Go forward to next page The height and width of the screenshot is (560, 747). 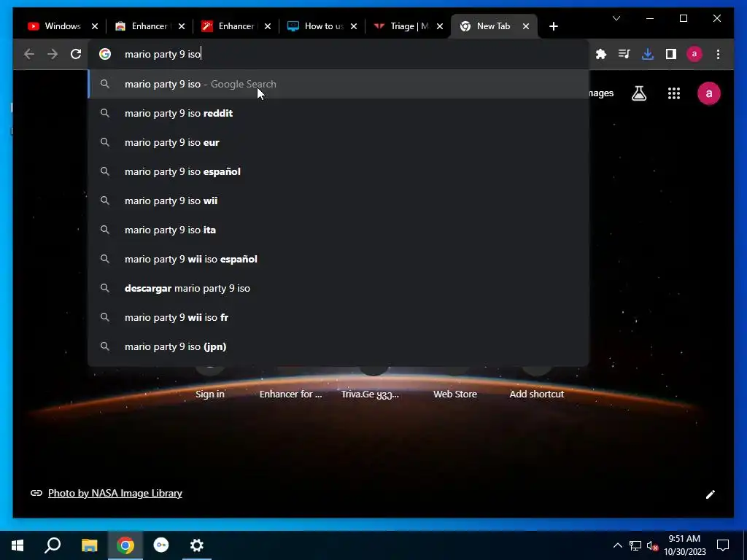point(53,54)
